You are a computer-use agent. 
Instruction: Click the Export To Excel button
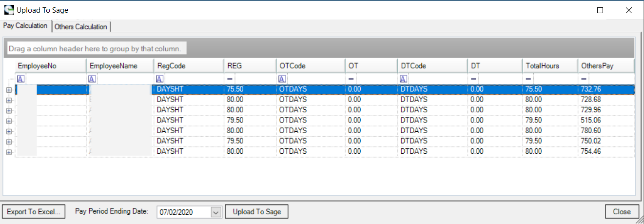pos(33,212)
